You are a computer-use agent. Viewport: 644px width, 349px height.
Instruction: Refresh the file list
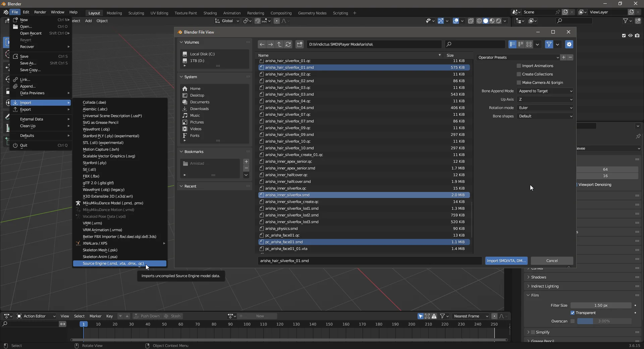click(x=288, y=44)
